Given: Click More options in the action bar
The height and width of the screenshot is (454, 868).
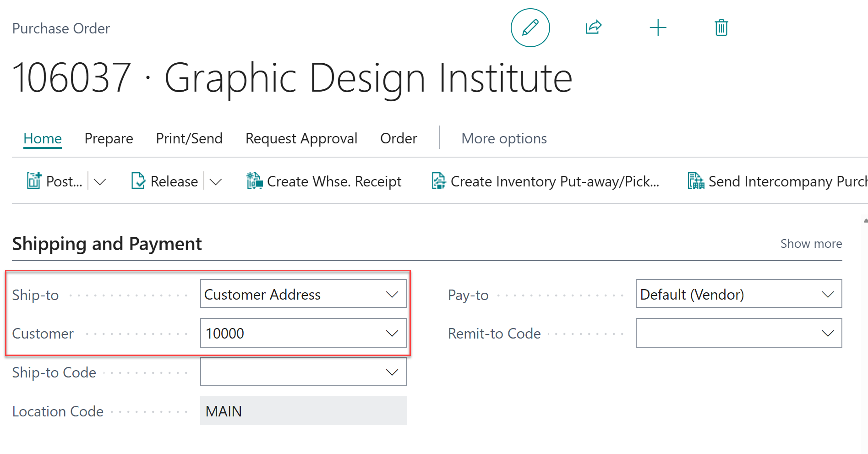Looking at the screenshot, I should (x=504, y=138).
